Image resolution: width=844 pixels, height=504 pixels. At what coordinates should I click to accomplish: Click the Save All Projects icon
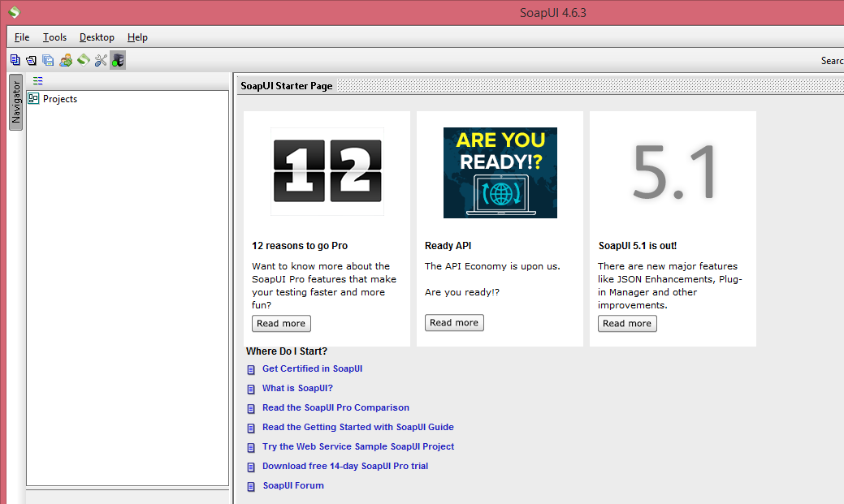[48, 60]
